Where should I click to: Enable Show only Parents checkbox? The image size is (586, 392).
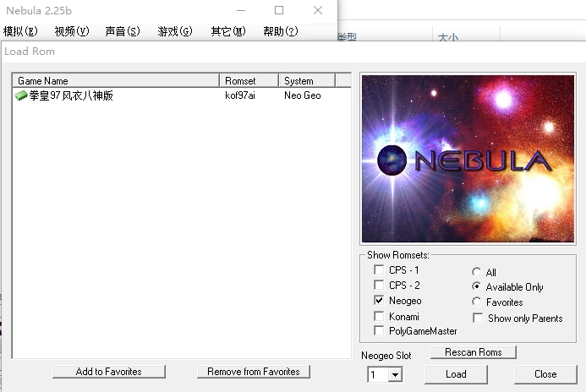coord(478,318)
